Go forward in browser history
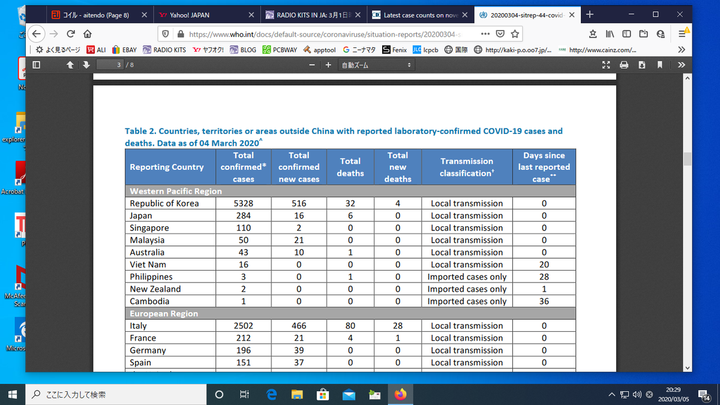This screenshot has width=720, height=405. coord(54,34)
